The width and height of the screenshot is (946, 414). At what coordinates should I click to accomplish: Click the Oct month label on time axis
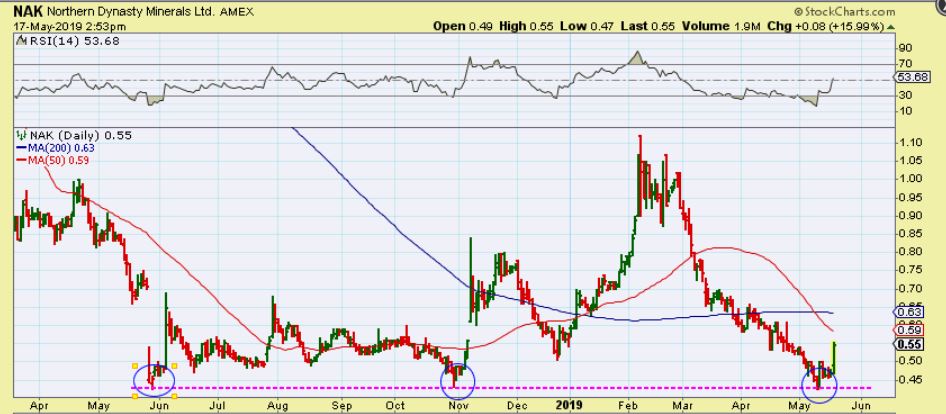tap(395, 406)
